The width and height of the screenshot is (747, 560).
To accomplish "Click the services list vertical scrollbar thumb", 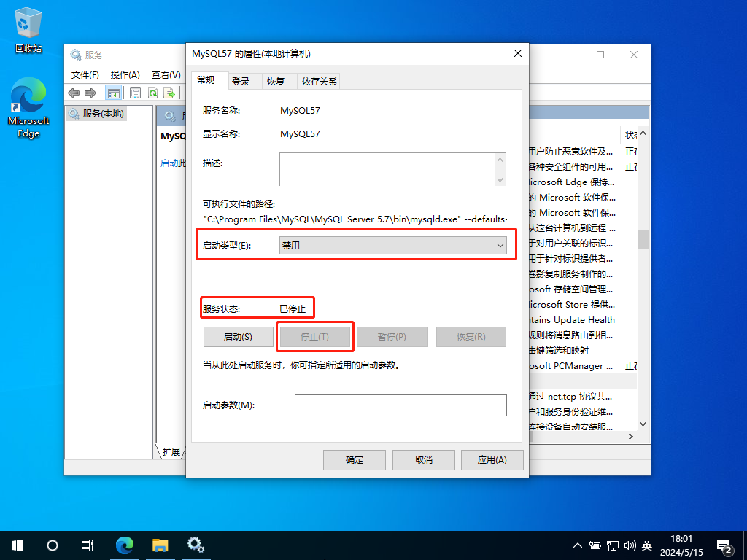I will pos(643,239).
